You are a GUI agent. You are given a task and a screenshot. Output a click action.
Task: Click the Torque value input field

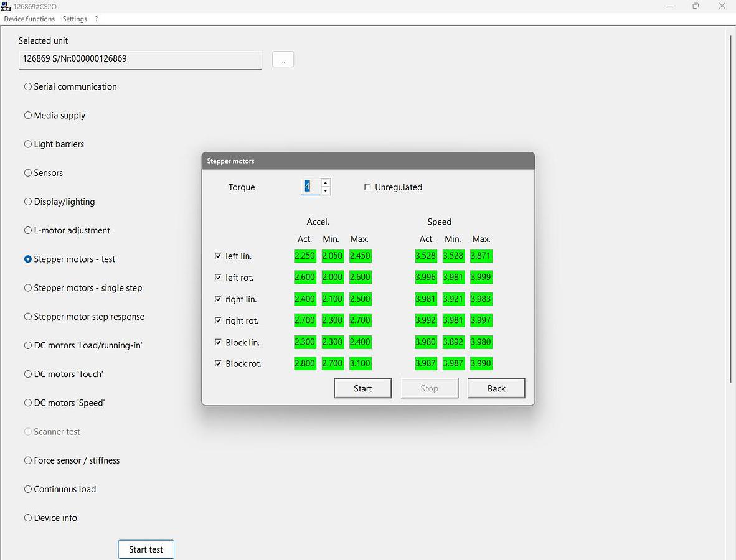(x=310, y=186)
